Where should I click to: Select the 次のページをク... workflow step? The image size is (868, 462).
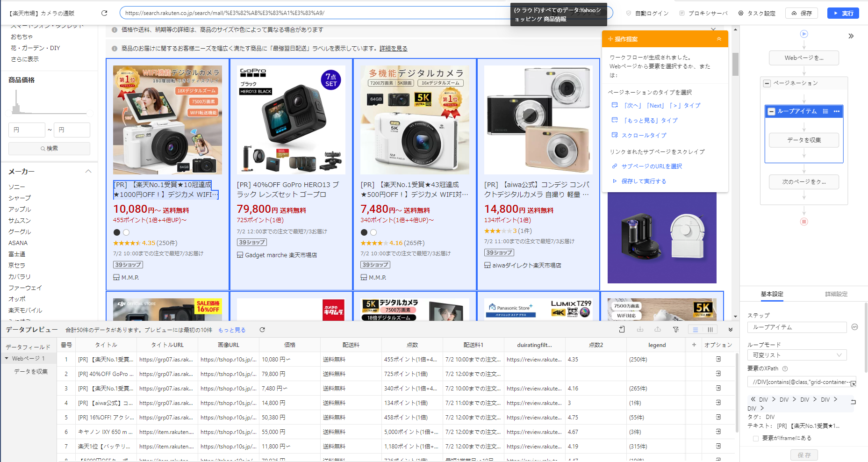click(x=804, y=182)
